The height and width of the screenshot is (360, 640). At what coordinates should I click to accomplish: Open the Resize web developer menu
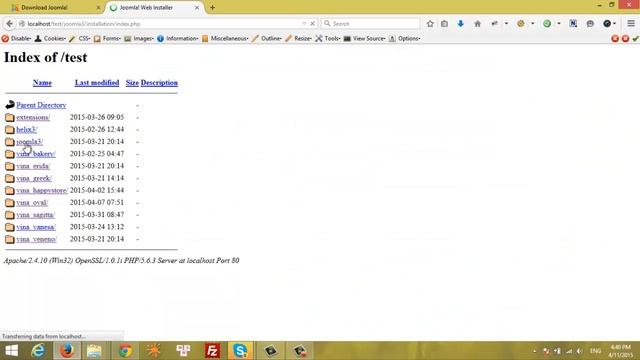click(x=298, y=38)
